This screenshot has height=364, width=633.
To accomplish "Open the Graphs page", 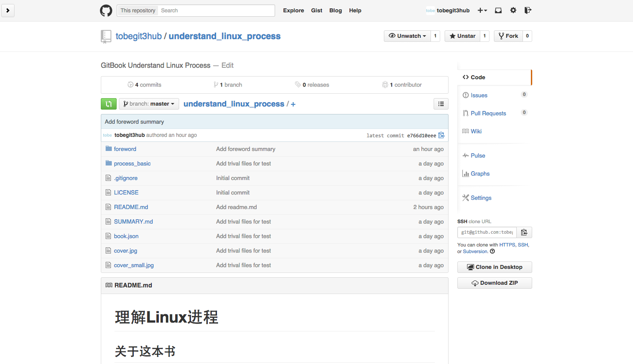I will point(480,173).
